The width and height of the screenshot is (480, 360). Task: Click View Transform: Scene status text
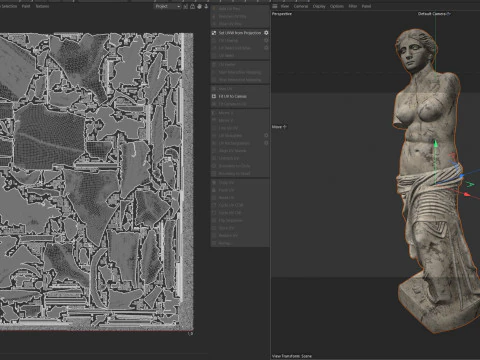point(292,356)
